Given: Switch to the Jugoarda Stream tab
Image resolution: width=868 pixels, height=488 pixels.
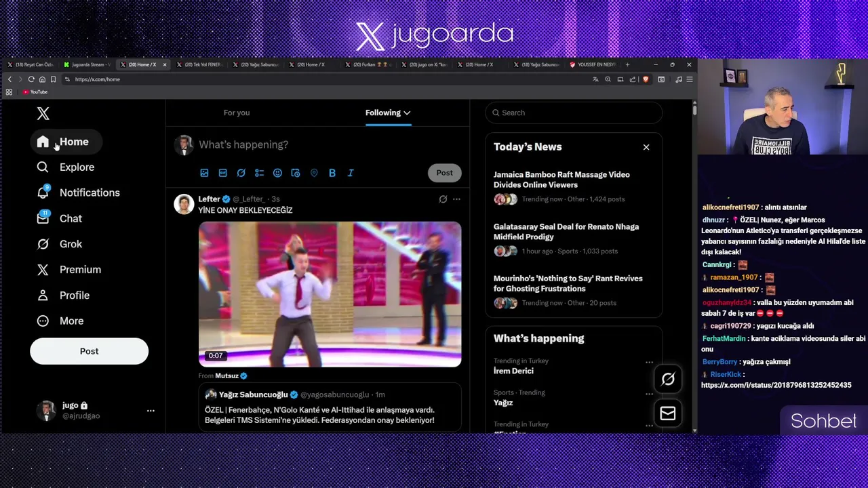Looking at the screenshot, I should [x=88, y=65].
